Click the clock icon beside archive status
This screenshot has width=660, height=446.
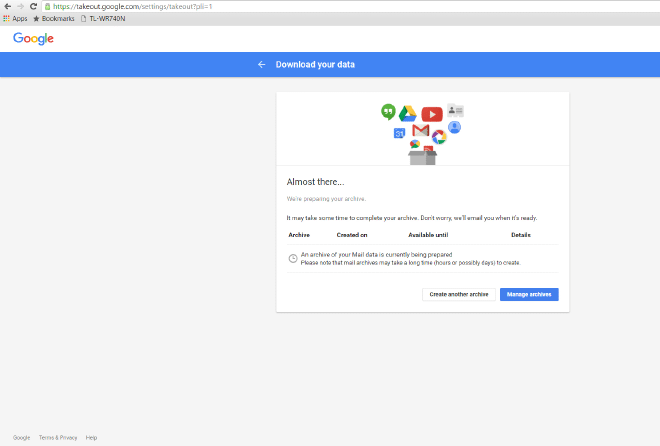(292, 258)
